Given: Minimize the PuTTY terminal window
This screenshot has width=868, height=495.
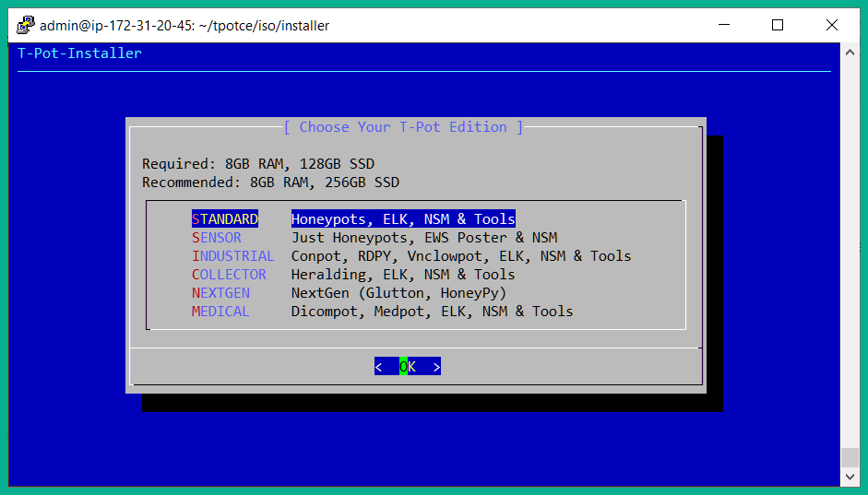Looking at the screenshot, I should [724, 25].
